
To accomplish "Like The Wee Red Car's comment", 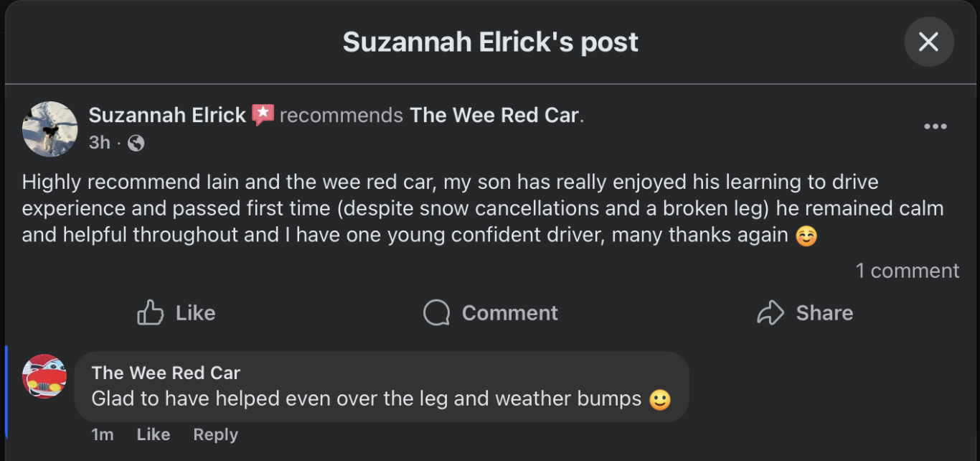I will pos(153,434).
